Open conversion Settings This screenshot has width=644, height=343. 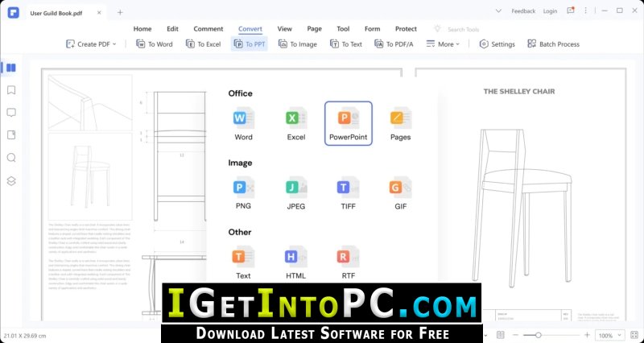pyautogui.click(x=497, y=44)
